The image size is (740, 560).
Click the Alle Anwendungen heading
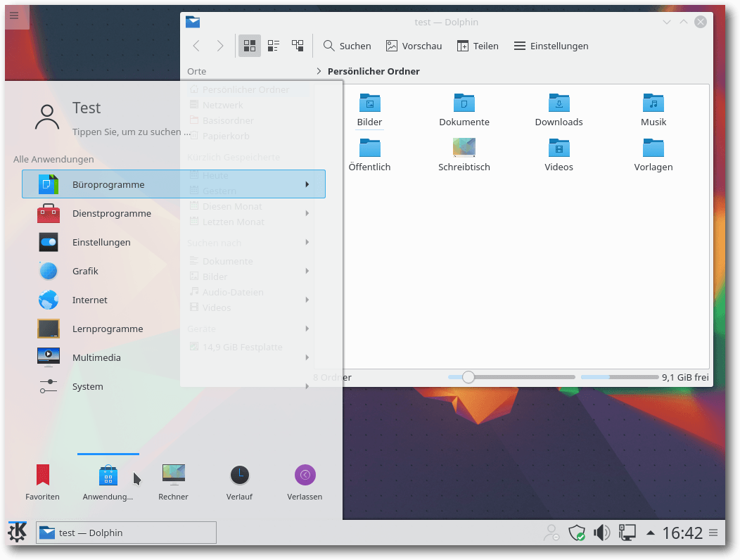point(53,159)
